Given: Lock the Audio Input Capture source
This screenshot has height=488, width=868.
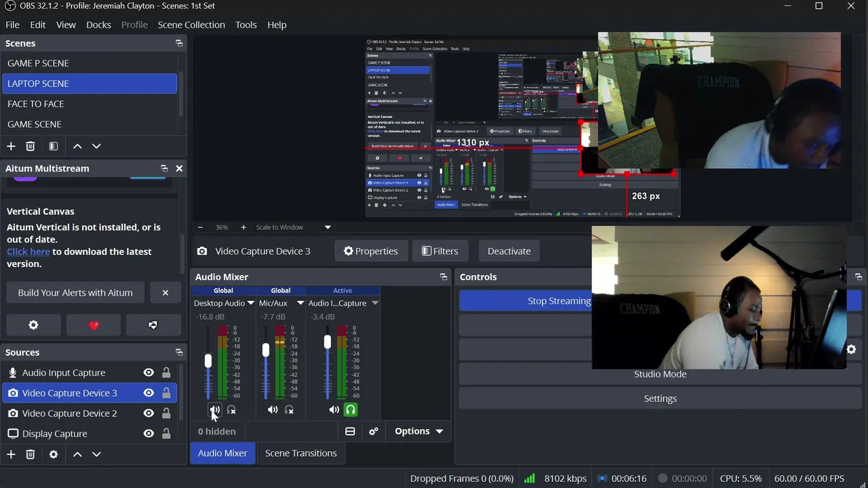Looking at the screenshot, I should point(166,372).
